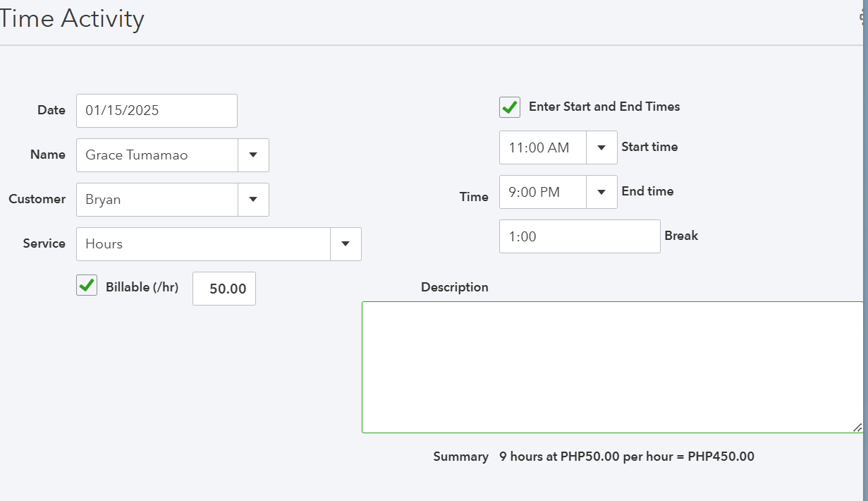
Task: Click the billable rate field showing 50.00
Action: click(x=224, y=289)
